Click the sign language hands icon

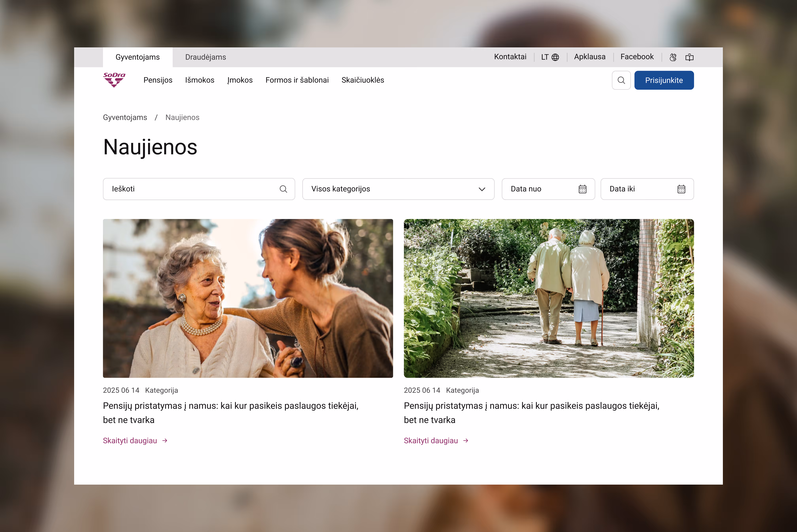pos(673,57)
